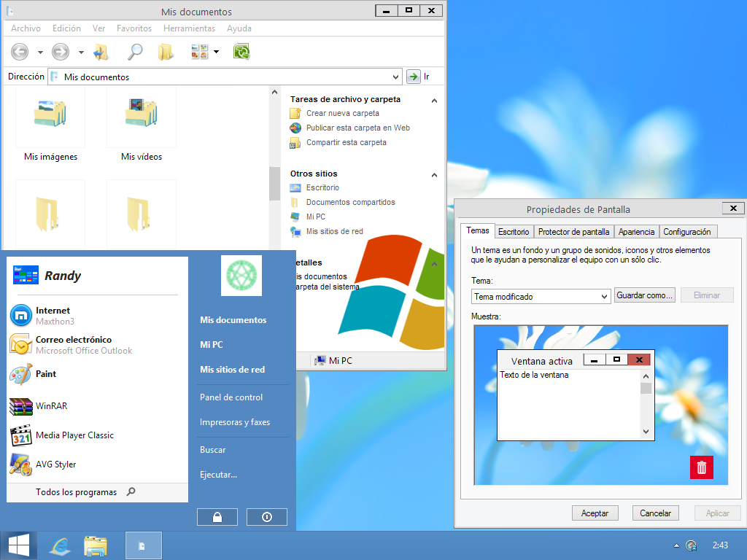Click Cancelar in Propiedades de Pantalla
The height and width of the screenshot is (560, 747).
[656, 513]
